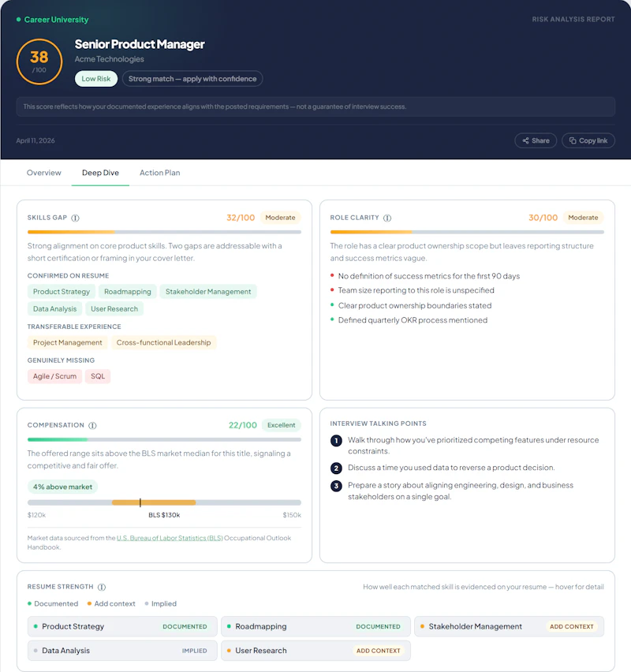This screenshot has width=631, height=672.
Task: Click the Copy link button
Action: tap(588, 140)
